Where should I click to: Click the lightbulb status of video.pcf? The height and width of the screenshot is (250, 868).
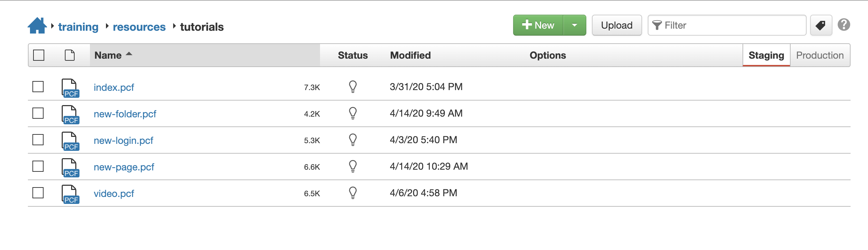(x=353, y=193)
